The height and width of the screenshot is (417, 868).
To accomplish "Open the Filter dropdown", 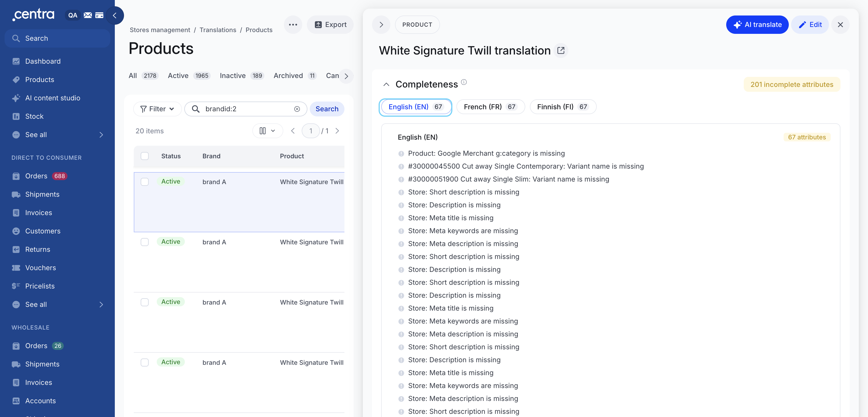I will click(157, 109).
